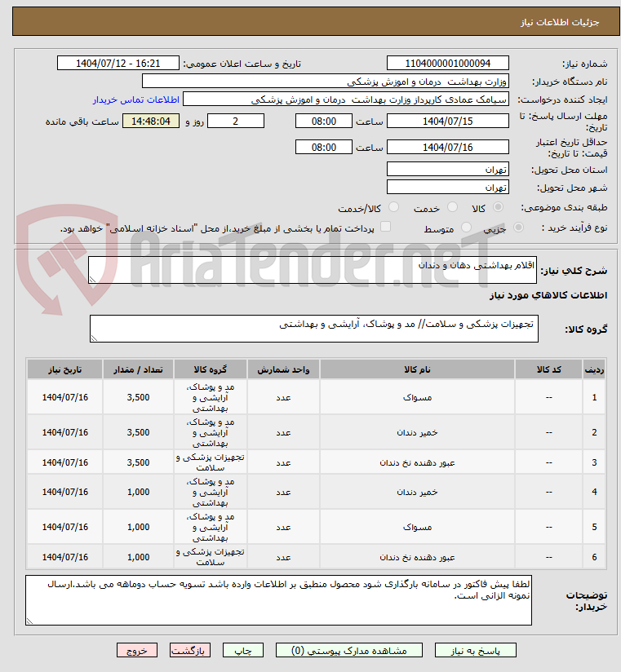The height and width of the screenshot is (672, 621).
Task: Click the ردیف column header
Action: pos(594,369)
